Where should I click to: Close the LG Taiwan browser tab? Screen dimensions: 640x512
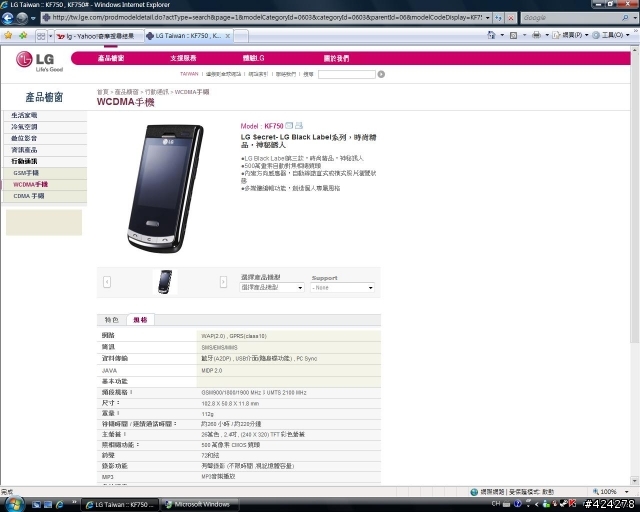pos(228,36)
